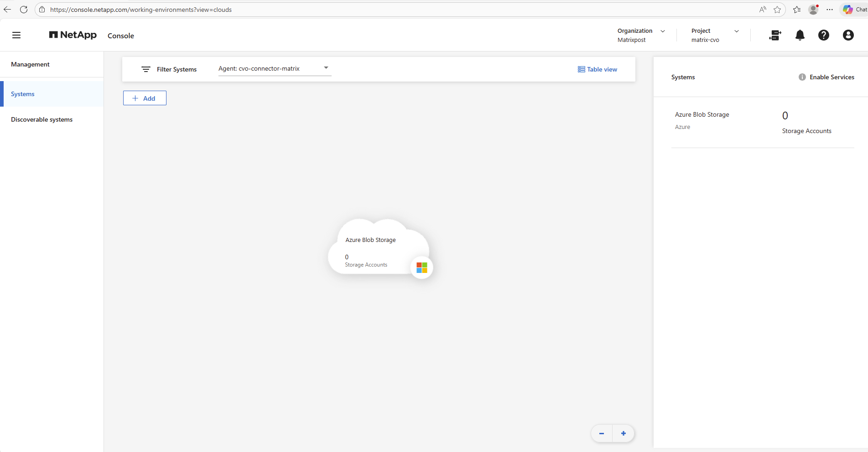Click the Filter Systems icon
This screenshot has height=452, width=868.
point(146,69)
